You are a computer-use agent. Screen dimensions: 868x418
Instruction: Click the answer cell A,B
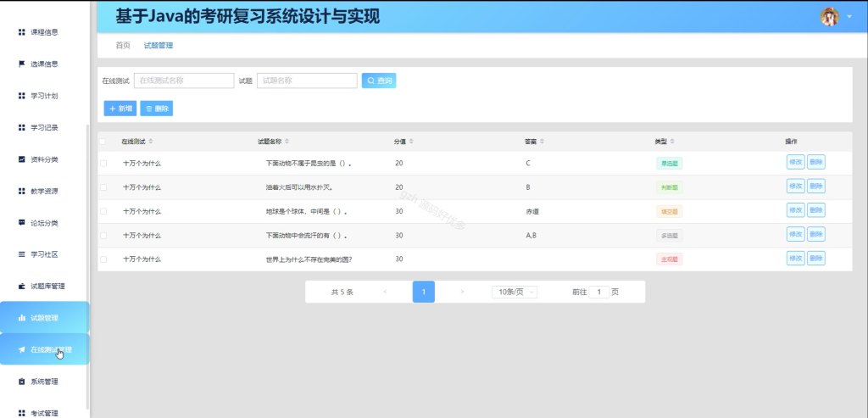[531, 236]
